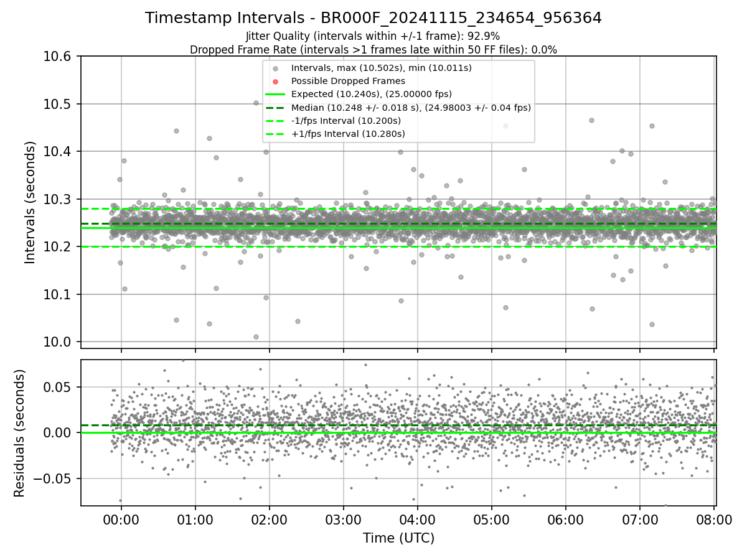Click the Possible Dropped Frames legend entry
Image resolution: width=747 pixels, height=560 pixels.
[x=348, y=81]
